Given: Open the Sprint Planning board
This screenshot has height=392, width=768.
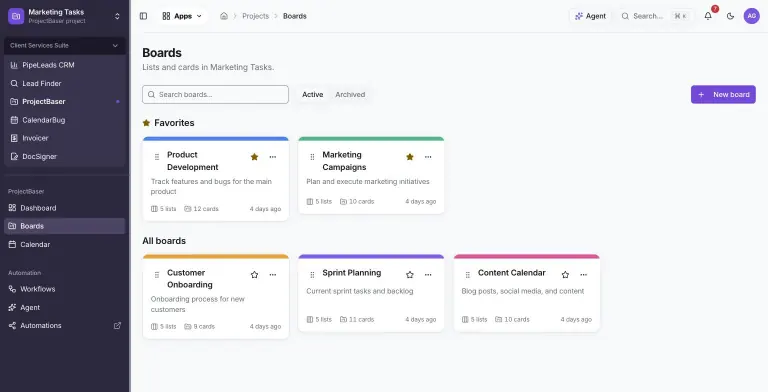Looking at the screenshot, I should coord(352,273).
